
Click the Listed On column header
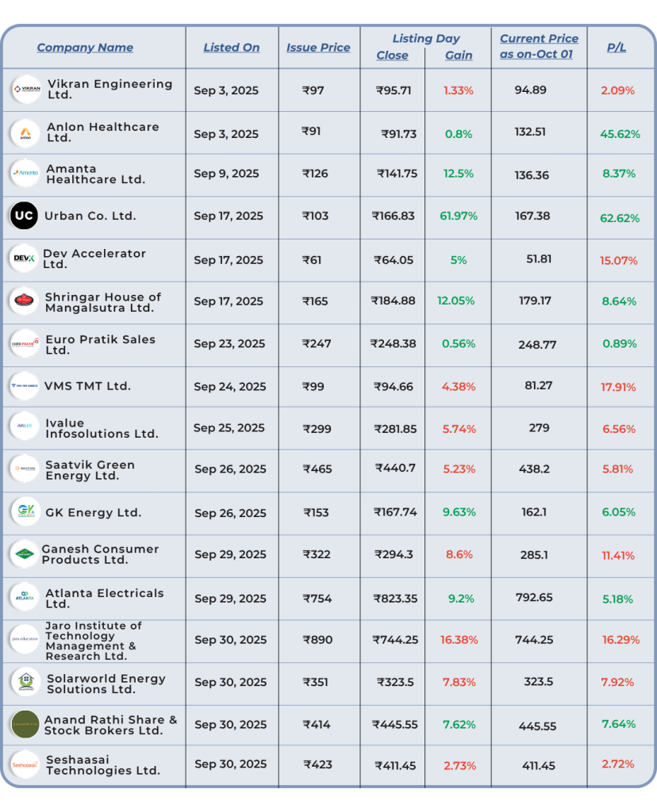pyautogui.click(x=231, y=48)
